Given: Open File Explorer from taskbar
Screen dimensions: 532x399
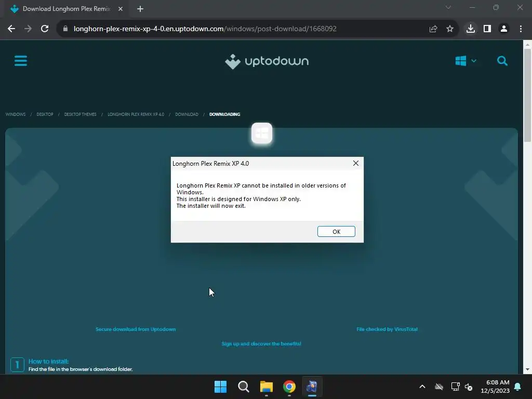Looking at the screenshot, I should coord(267,387).
